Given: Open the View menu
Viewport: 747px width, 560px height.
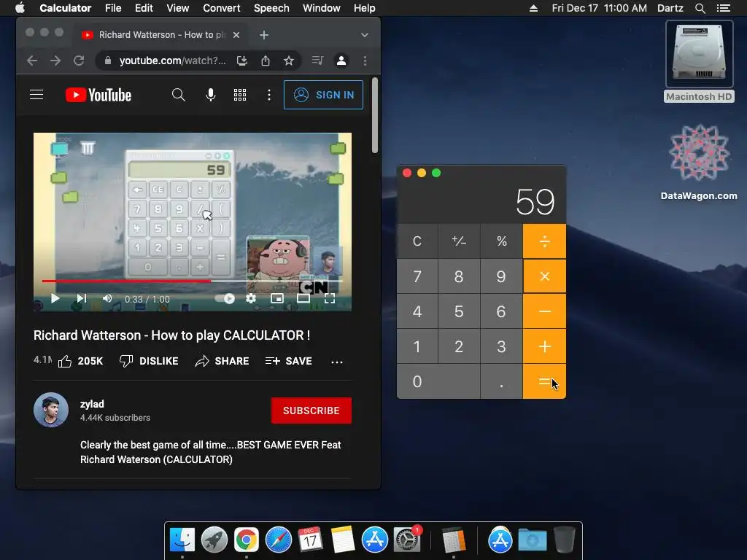Looking at the screenshot, I should pyautogui.click(x=178, y=8).
